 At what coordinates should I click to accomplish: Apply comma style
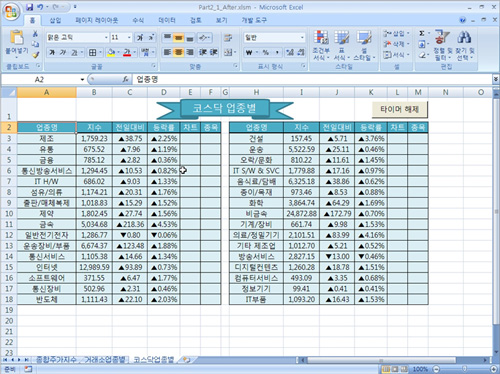click(x=277, y=52)
